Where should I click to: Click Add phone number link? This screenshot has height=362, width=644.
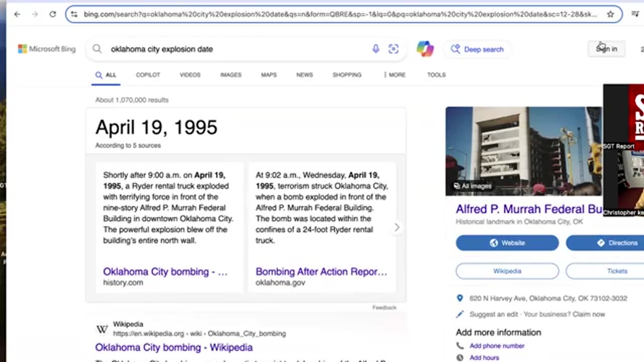click(x=497, y=346)
